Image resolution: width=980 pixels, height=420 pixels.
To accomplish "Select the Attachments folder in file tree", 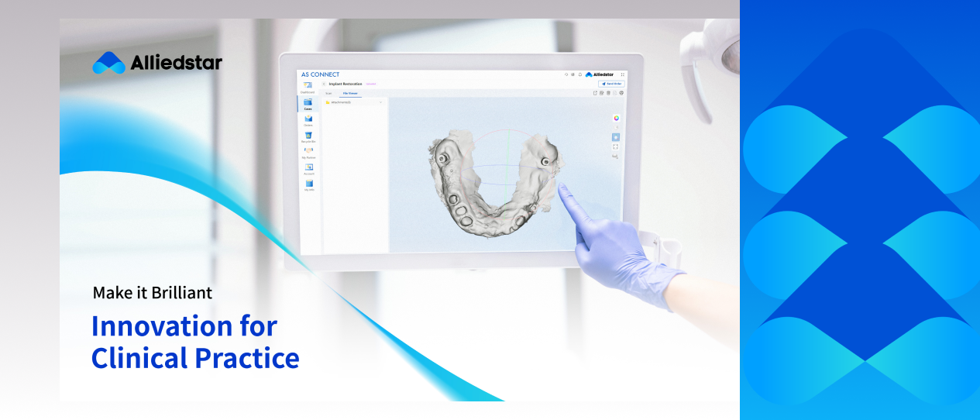I will (341, 102).
